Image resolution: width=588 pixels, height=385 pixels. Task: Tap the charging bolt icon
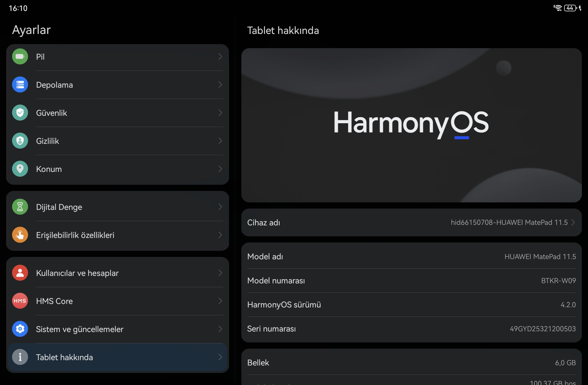(x=580, y=8)
